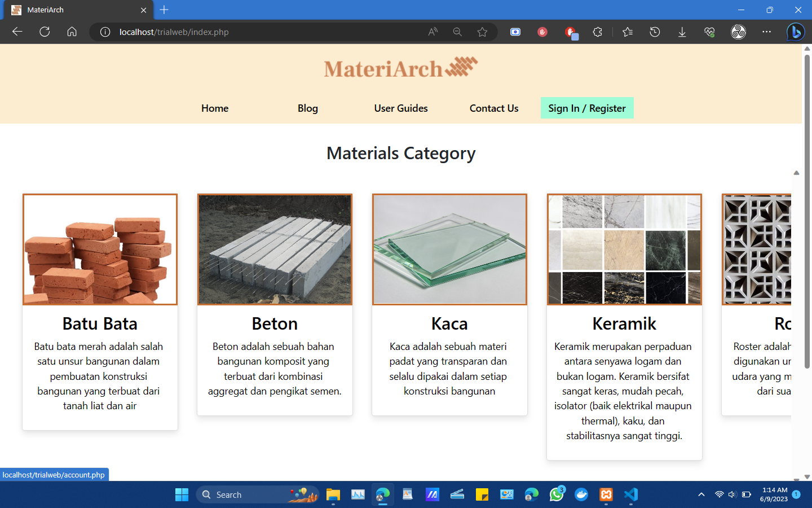This screenshot has width=812, height=508.
Task: Open the User Guides link
Action: [x=400, y=108]
